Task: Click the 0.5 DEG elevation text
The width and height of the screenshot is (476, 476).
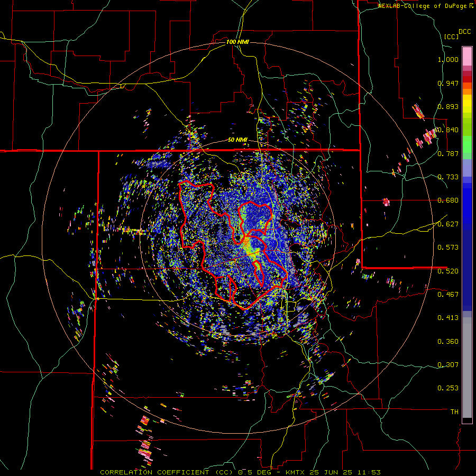Action: [x=254, y=472]
